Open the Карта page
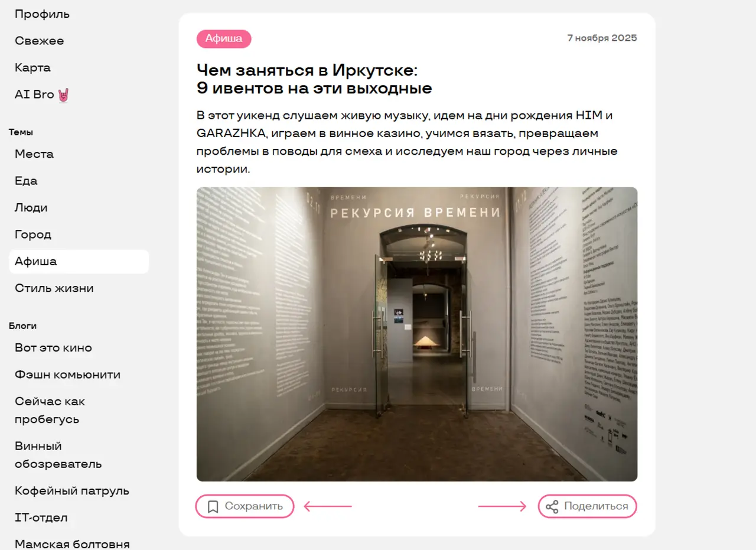756x550 pixels. [x=33, y=68]
